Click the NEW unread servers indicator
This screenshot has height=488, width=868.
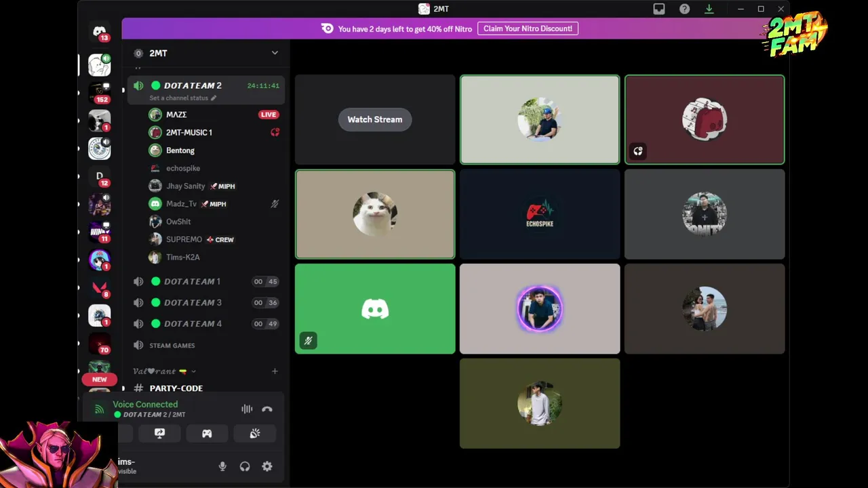pyautogui.click(x=100, y=380)
